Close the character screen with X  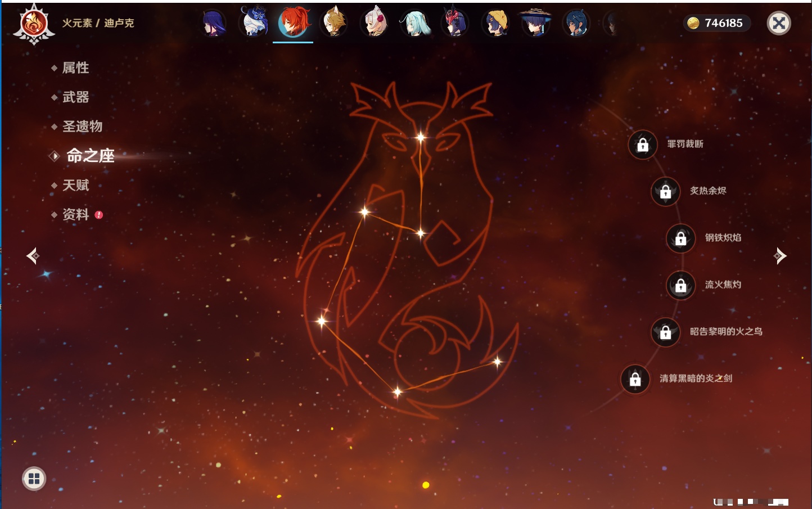click(779, 23)
